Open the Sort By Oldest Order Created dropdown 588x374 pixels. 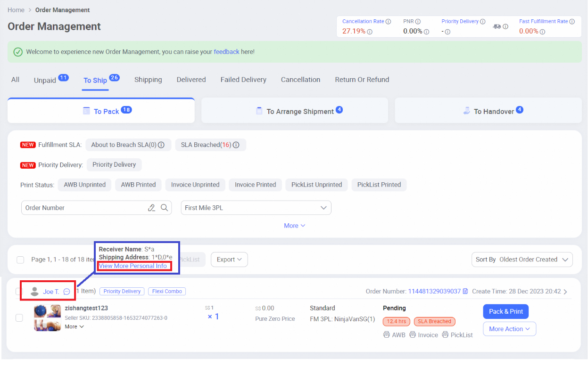522,260
